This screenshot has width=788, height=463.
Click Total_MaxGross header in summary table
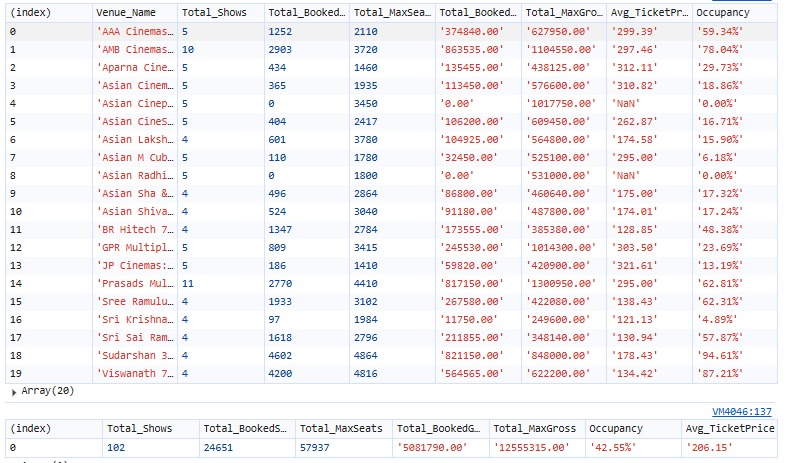point(535,428)
